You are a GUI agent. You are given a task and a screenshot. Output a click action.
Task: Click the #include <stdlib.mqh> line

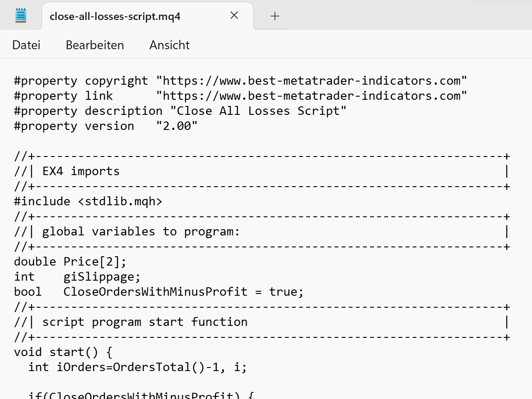[x=88, y=202]
